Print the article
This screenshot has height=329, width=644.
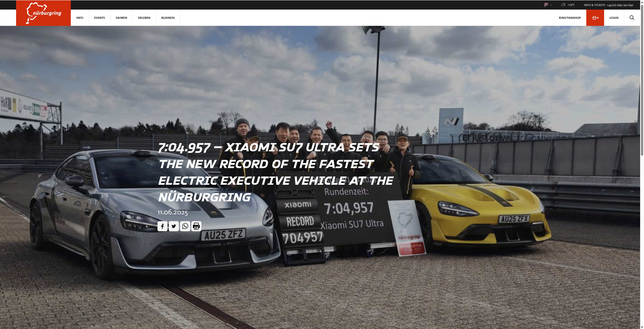click(x=196, y=226)
